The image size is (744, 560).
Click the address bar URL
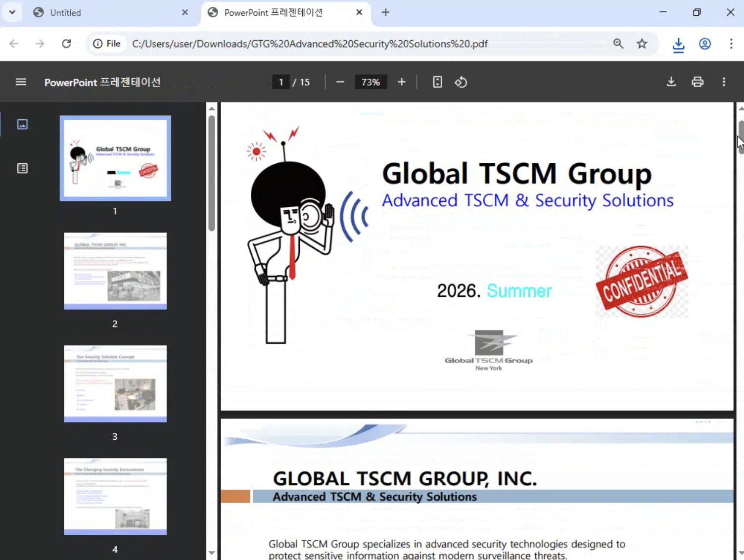coord(310,44)
